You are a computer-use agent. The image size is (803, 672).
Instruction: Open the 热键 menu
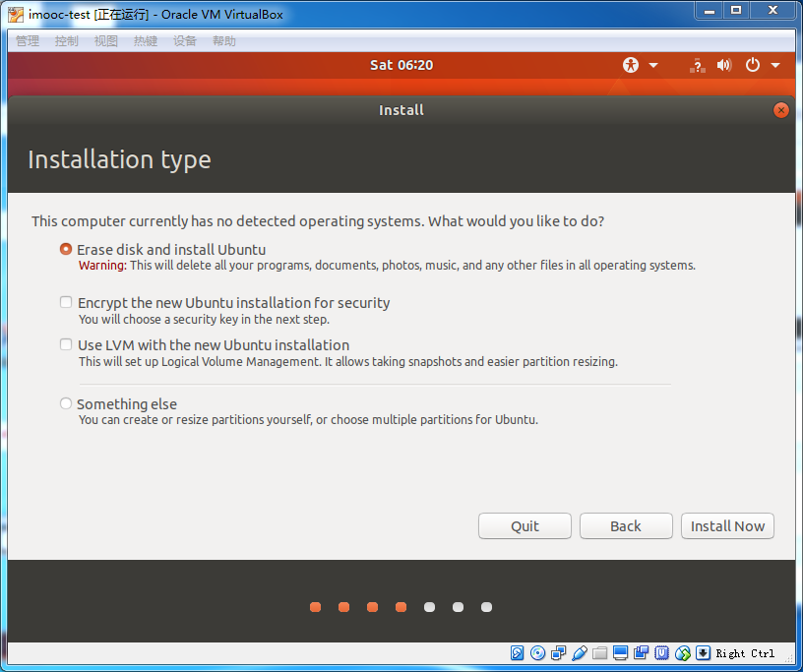click(x=146, y=41)
